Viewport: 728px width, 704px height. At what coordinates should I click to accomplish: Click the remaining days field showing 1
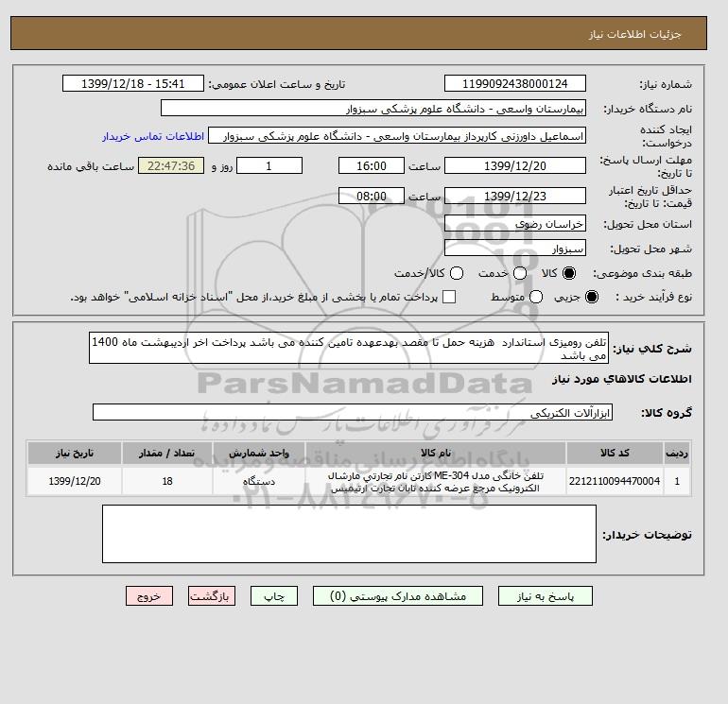[269, 165]
